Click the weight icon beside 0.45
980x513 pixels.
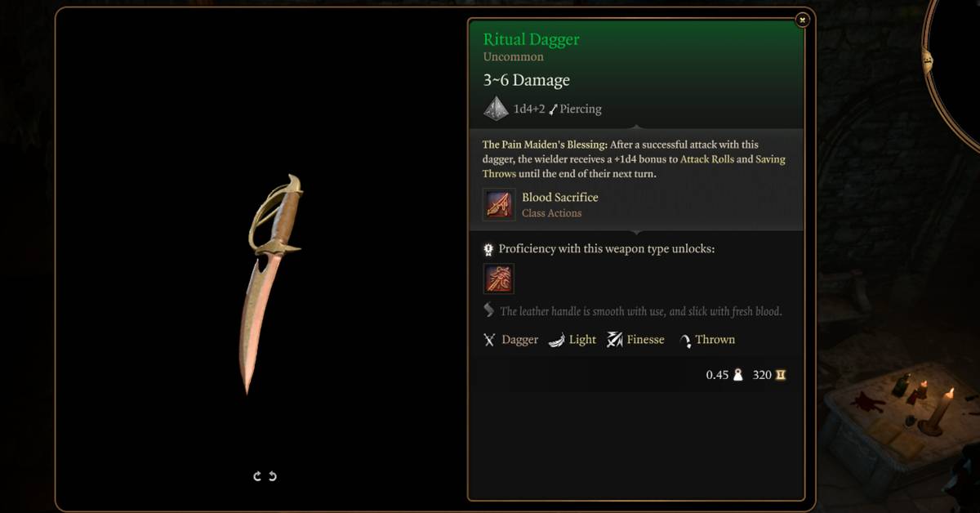coord(738,376)
